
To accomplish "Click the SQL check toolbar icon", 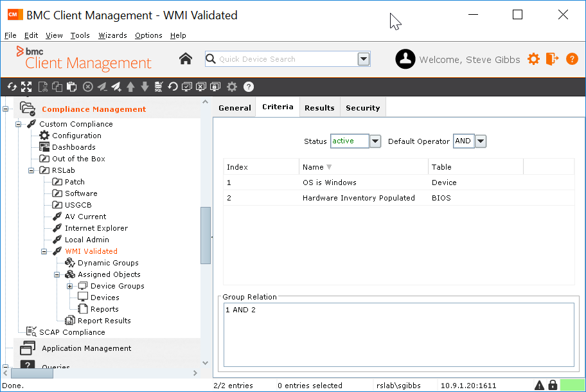I will (159, 87).
